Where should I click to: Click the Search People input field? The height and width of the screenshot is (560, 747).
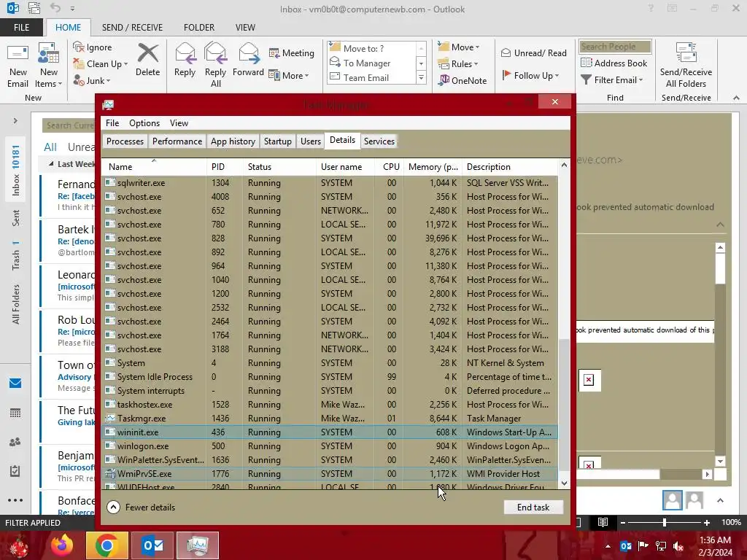pos(615,46)
